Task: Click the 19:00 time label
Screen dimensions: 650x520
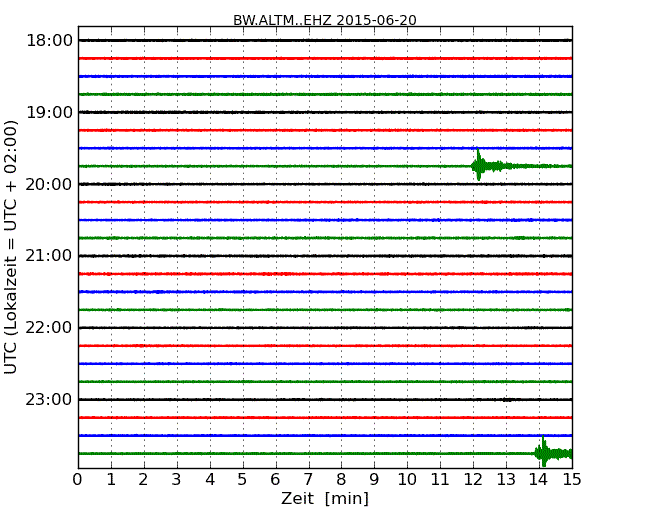Action: click(x=49, y=112)
